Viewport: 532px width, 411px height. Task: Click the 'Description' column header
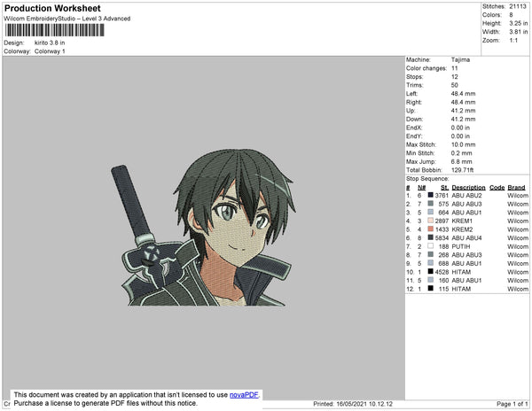coord(468,188)
